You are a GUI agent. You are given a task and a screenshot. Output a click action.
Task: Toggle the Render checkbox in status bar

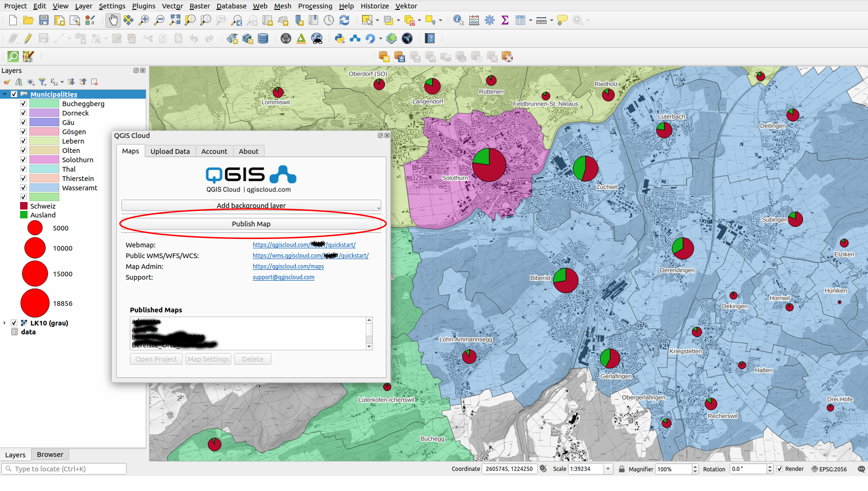click(780, 469)
